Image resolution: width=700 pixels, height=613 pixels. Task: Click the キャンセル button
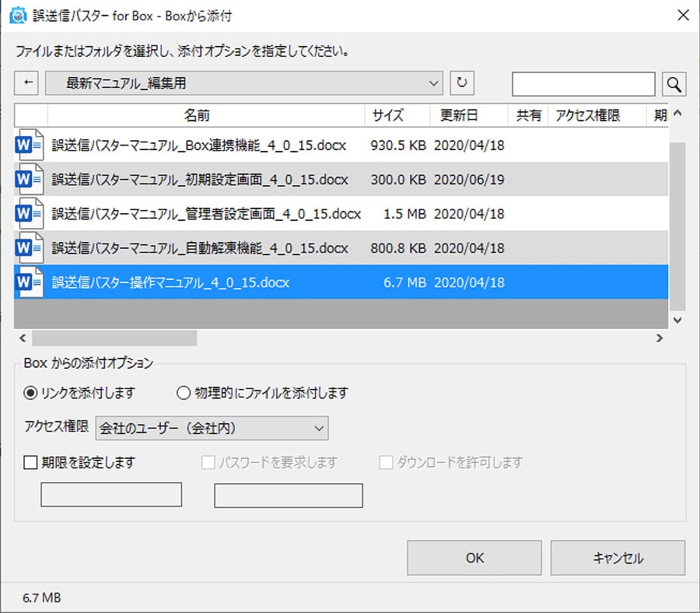point(618,558)
